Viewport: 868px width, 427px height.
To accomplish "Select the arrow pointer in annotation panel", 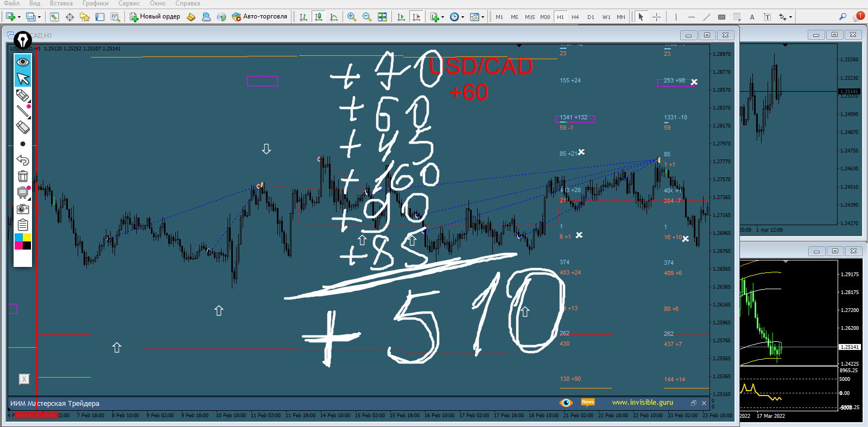I will (x=23, y=79).
